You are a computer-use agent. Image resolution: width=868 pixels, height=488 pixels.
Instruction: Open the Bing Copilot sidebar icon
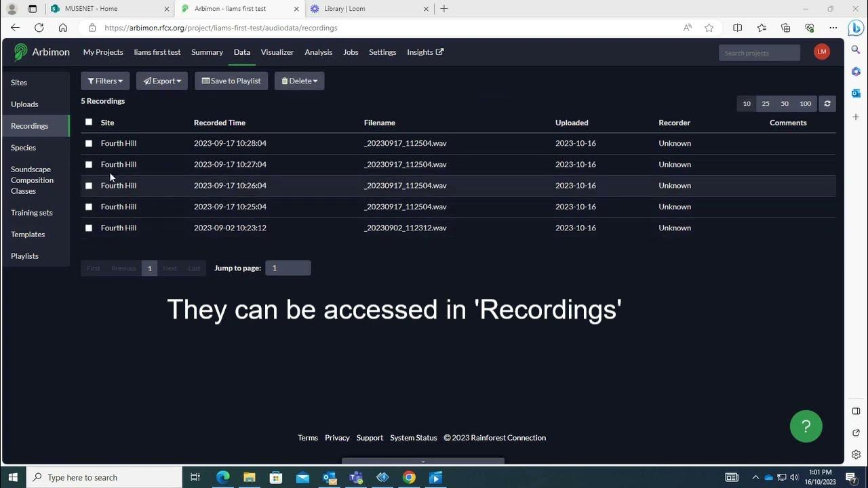coord(856,28)
